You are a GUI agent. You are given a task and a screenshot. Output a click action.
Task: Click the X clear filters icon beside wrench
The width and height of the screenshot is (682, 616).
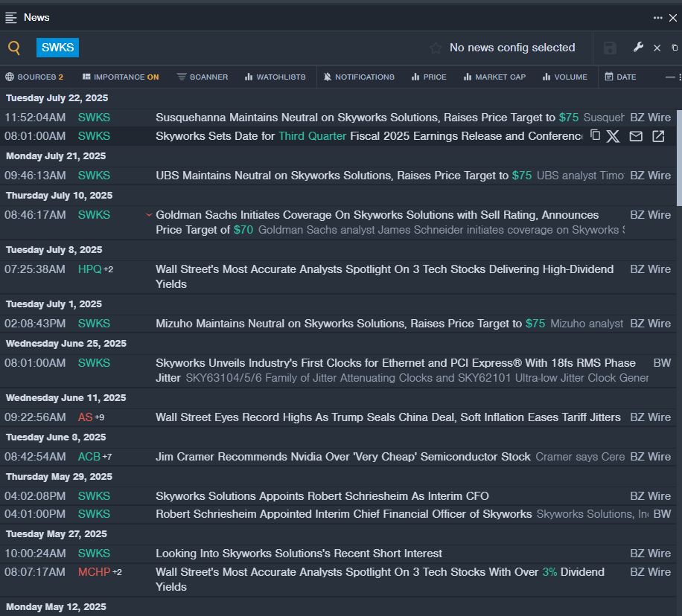(657, 48)
